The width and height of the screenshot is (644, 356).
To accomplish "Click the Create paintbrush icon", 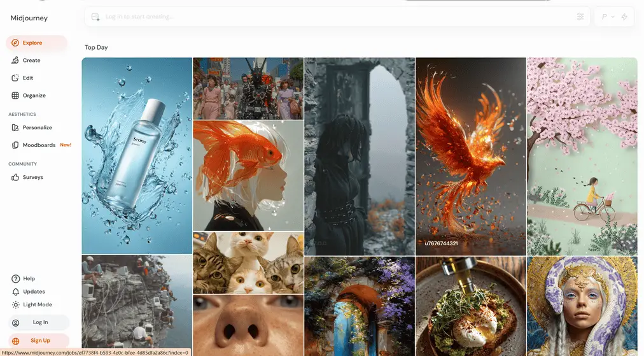I will [15, 61].
